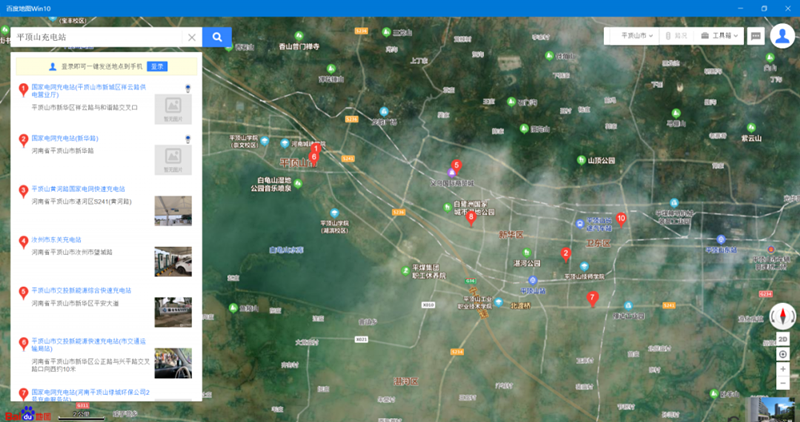Click address text 河南省平顶山市汝州市望城路
Image resolution: width=800 pixels, height=422 pixels.
[x=72, y=252]
